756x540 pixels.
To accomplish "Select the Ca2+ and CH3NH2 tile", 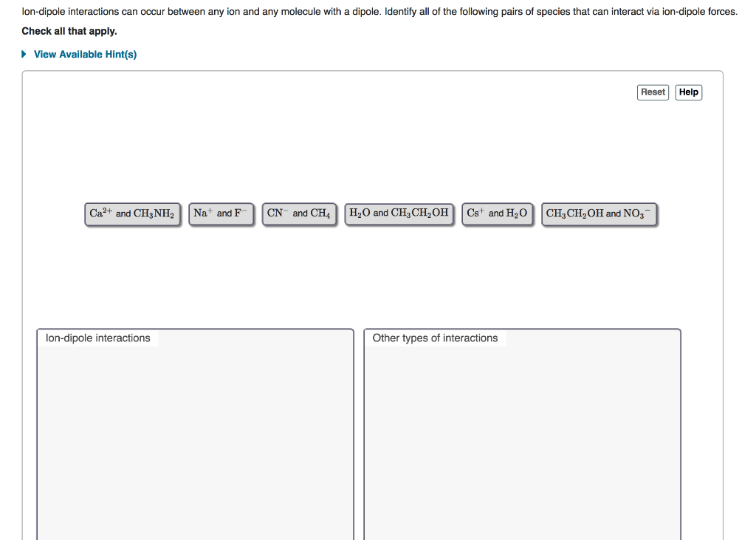I will pyautogui.click(x=132, y=213).
